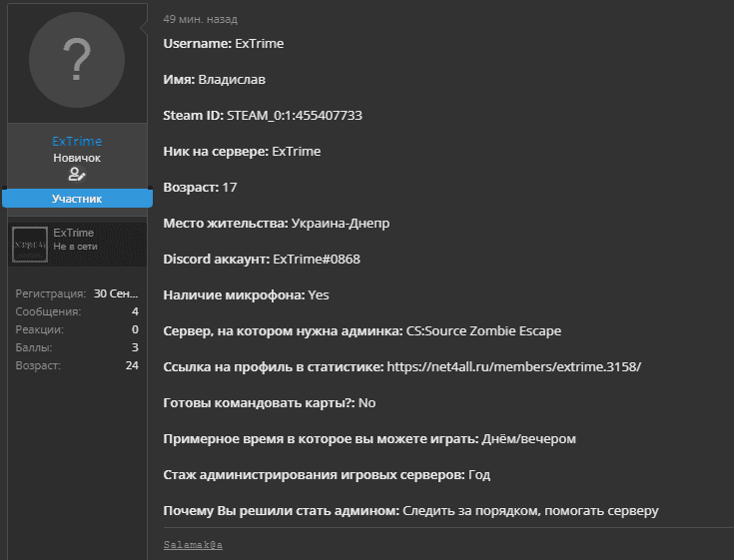Screen dimensions: 734x560
Task: Click the Steam profile avatar thumbnail
Action: (30, 244)
